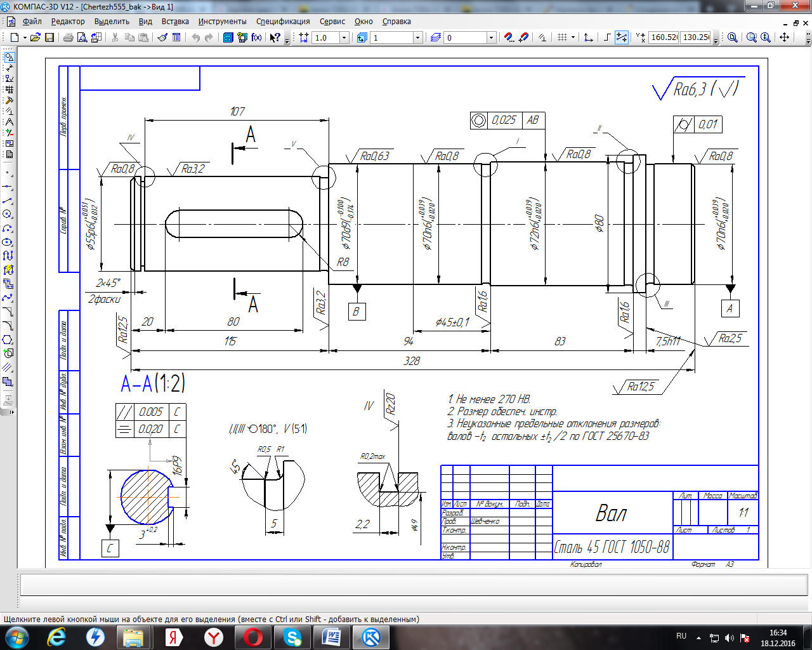This screenshot has height=650, width=812.
Task: Toggle the highlighted rounding mode button
Action: pos(622,37)
